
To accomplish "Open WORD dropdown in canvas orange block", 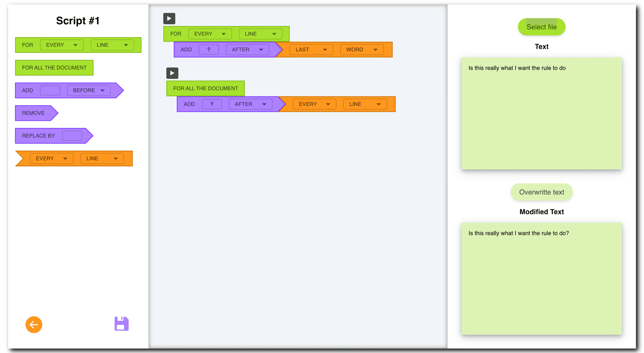I will point(362,49).
